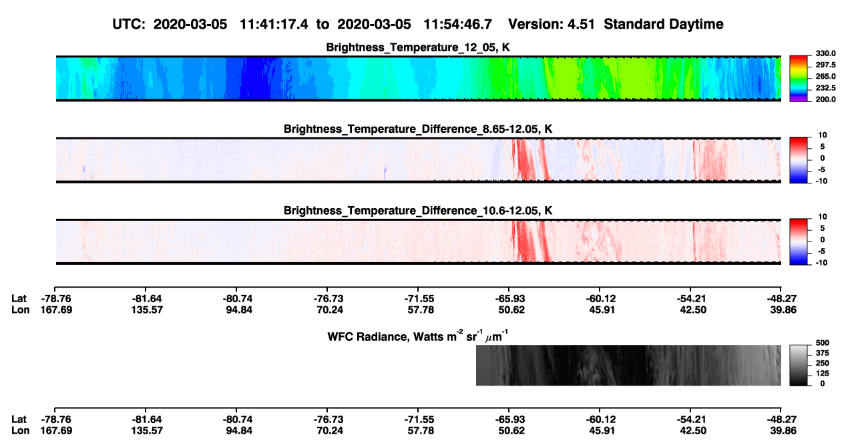Click the 232.5 color bar label
868x445 pixels.
(825, 87)
